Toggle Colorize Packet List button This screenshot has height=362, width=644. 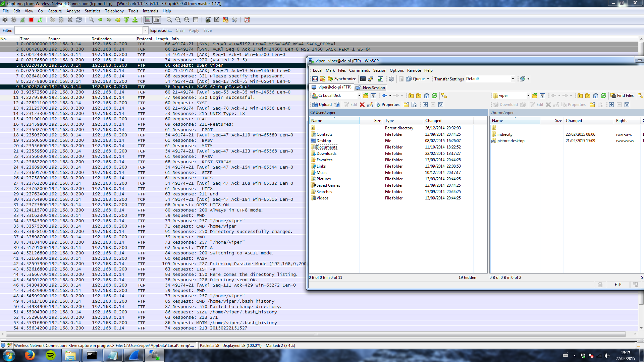click(x=148, y=20)
